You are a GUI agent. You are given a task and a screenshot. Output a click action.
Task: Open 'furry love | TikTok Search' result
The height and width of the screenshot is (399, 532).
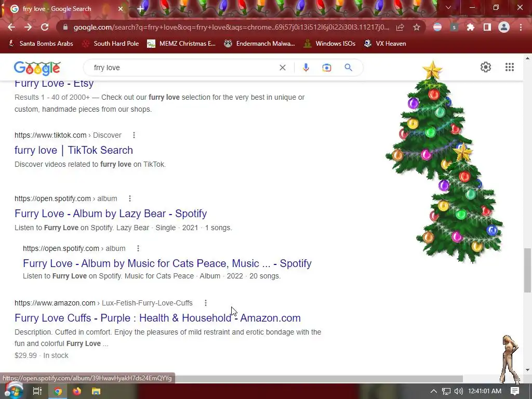click(x=74, y=150)
